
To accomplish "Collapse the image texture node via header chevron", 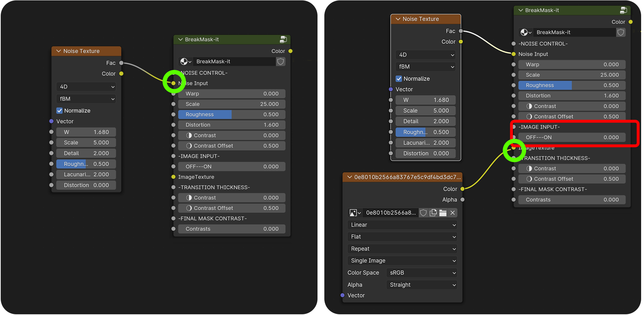I will 349,177.
